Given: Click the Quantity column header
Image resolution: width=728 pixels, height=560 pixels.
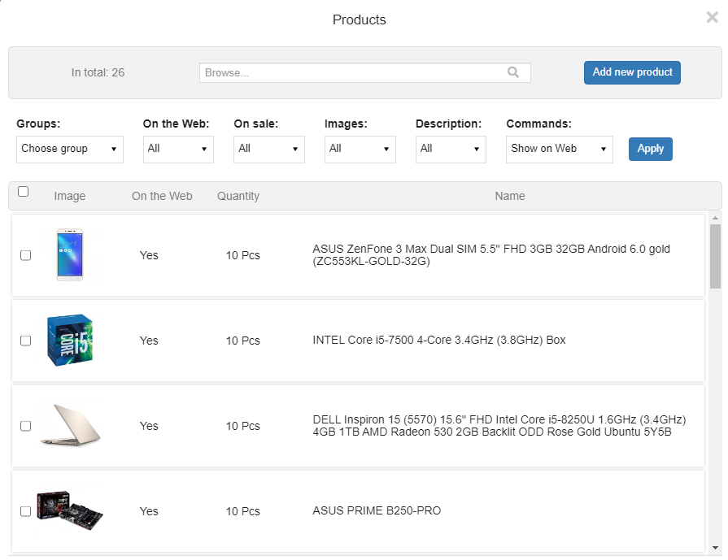Looking at the screenshot, I should [x=238, y=196].
